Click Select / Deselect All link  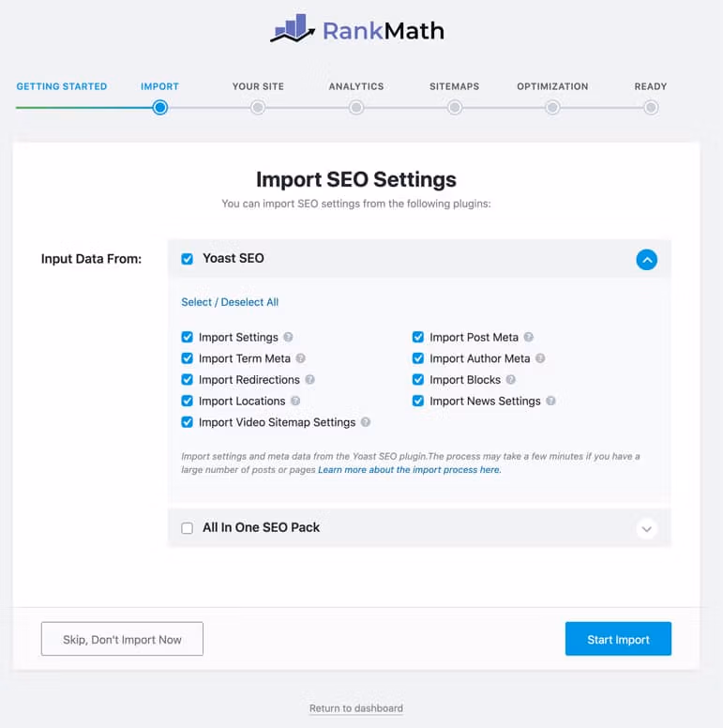[230, 302]
